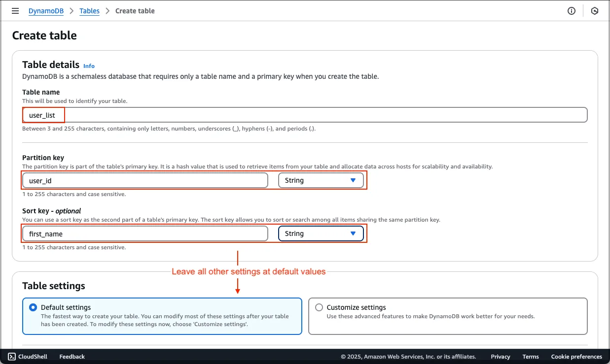
Task: Click the partition key dropdown arrow
Action: pos(353,180)
